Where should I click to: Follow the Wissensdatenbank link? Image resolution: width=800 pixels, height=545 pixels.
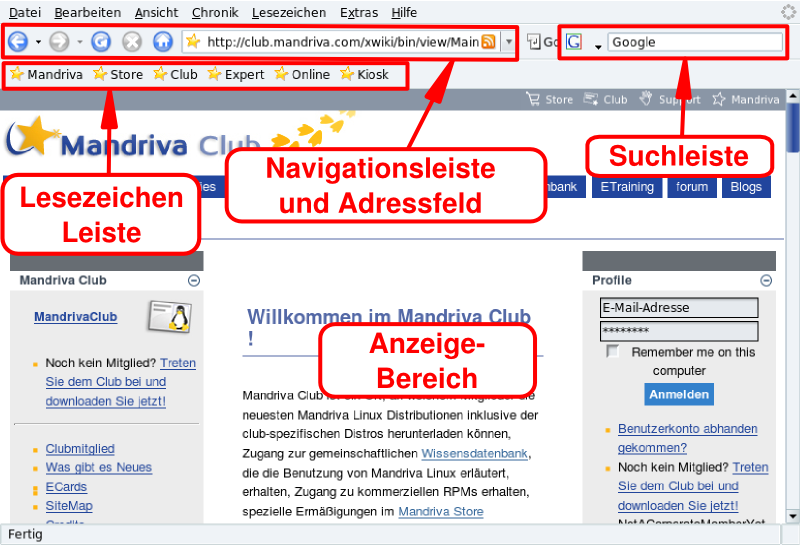[x=474, y=453]
